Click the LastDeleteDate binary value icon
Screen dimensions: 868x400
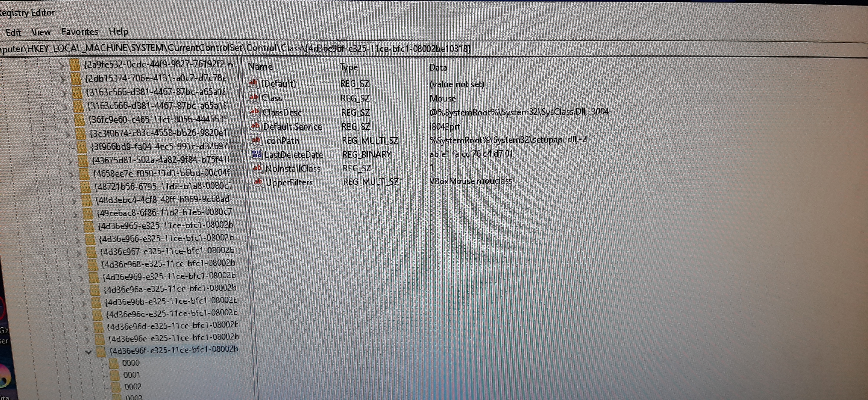[257, 154]
